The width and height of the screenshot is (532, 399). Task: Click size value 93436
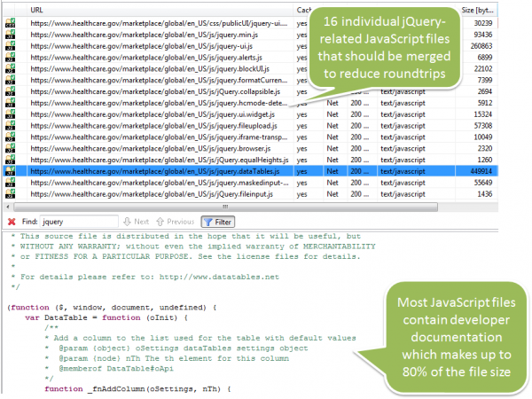tap(483, 35)
